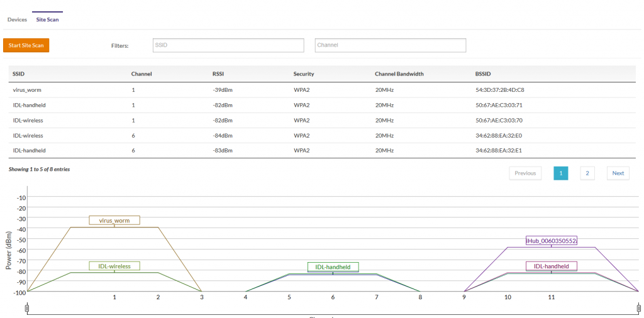Click the BSSID column header
This screenshot has height=318, width=644.
click(483, 74)
